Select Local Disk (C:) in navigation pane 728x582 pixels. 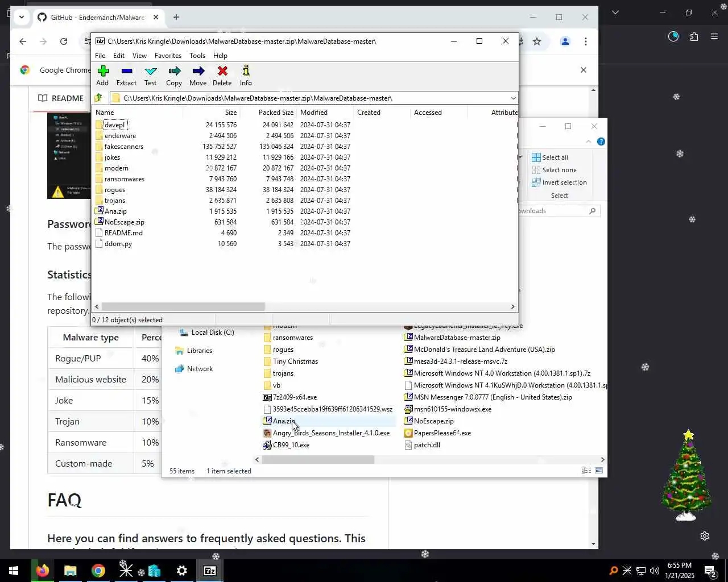(x=206, y=332)
